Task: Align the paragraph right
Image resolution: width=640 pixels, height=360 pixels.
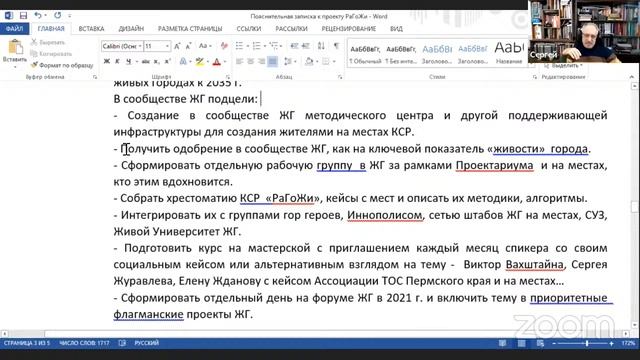Action: 262,62
